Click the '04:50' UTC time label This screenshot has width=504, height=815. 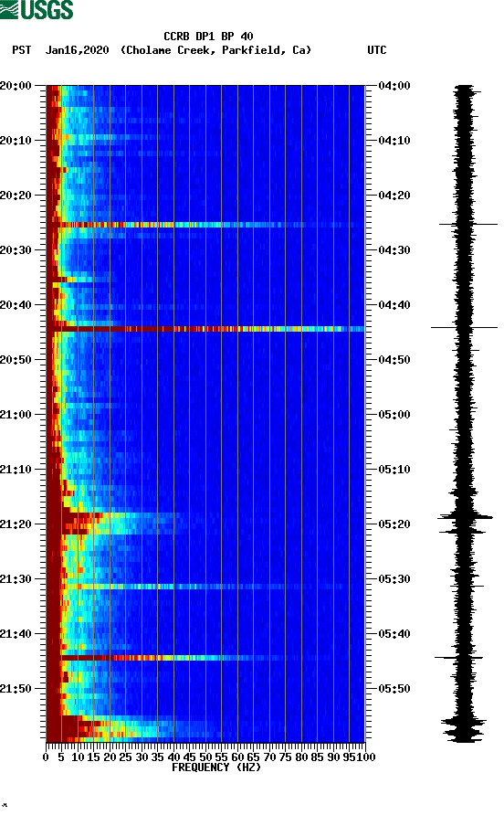394,360
